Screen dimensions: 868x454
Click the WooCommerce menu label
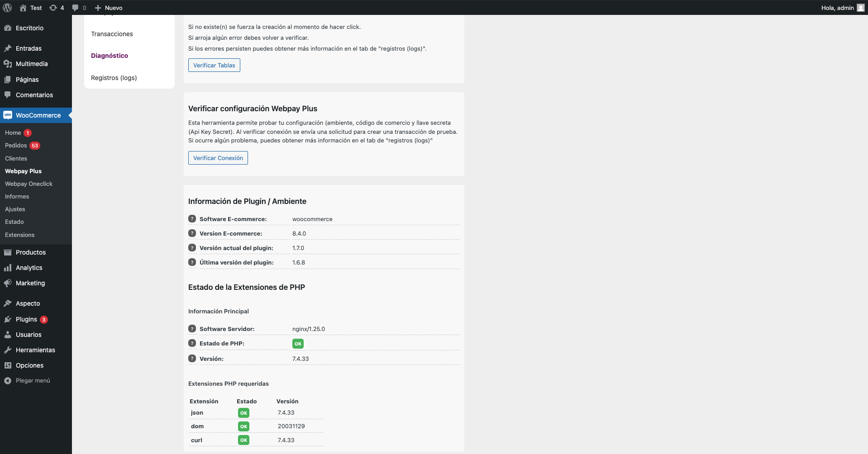(38, 115)
